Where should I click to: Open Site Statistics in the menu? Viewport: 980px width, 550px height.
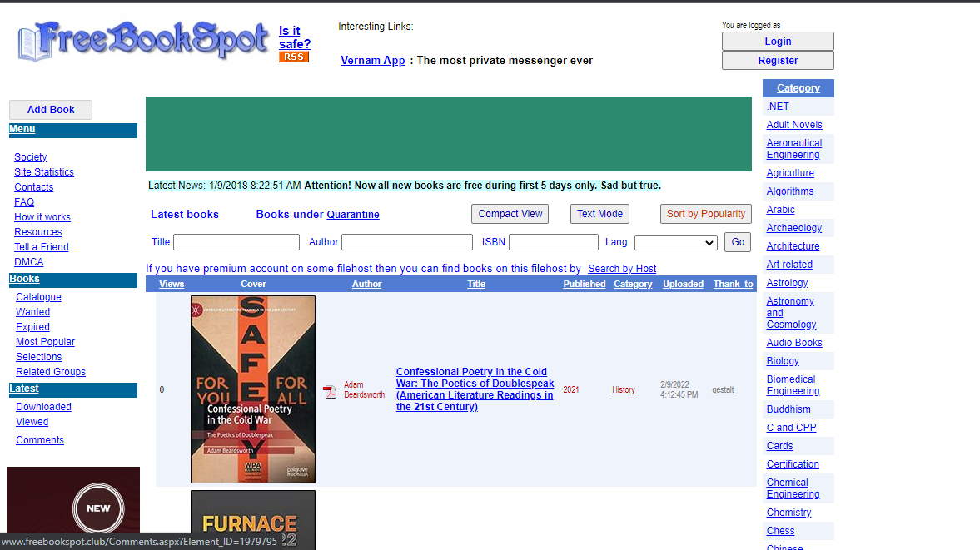coord(44,172)
